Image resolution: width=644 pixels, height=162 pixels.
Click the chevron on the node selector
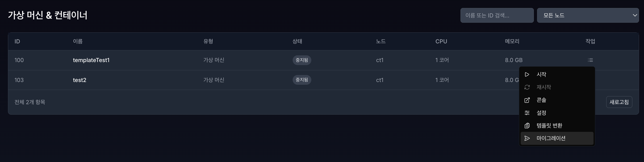click(x=635, y=15)
